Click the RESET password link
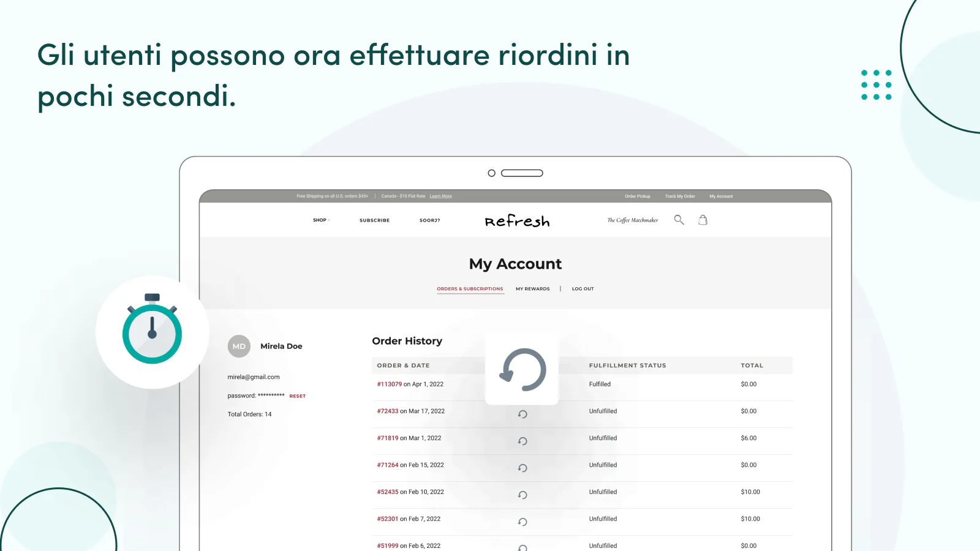Screen dimensions: 980x551 pos(298,396)
